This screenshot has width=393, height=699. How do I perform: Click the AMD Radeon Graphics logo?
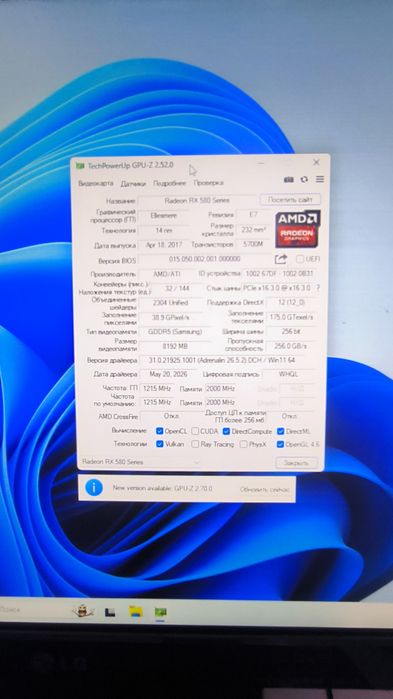pyautogui.click(x=298, y=229)
